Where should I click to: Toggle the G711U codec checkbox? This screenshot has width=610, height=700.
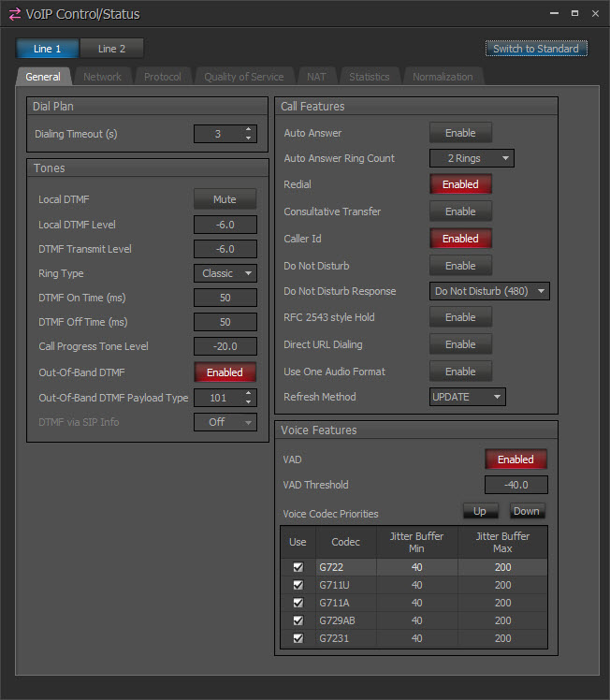298,585
